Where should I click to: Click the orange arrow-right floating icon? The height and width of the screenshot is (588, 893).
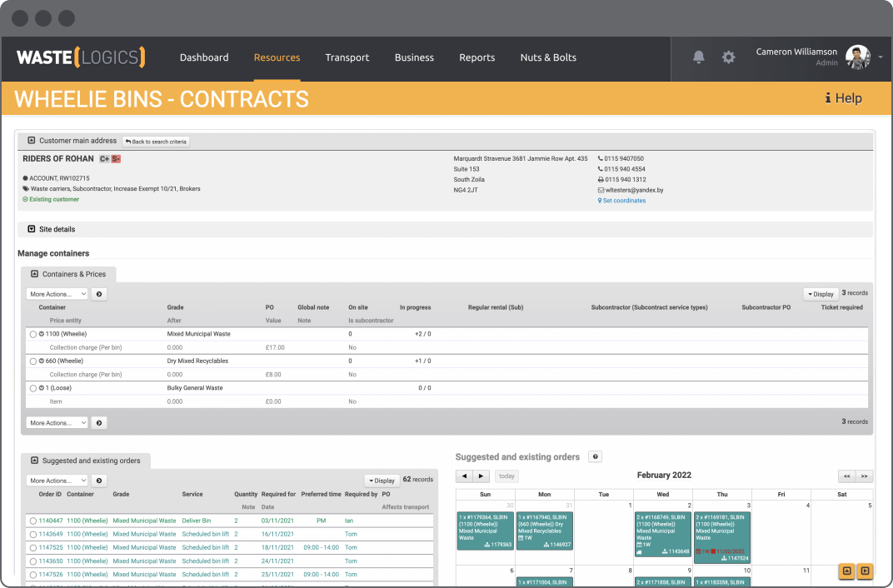click(x=865, y=571)
